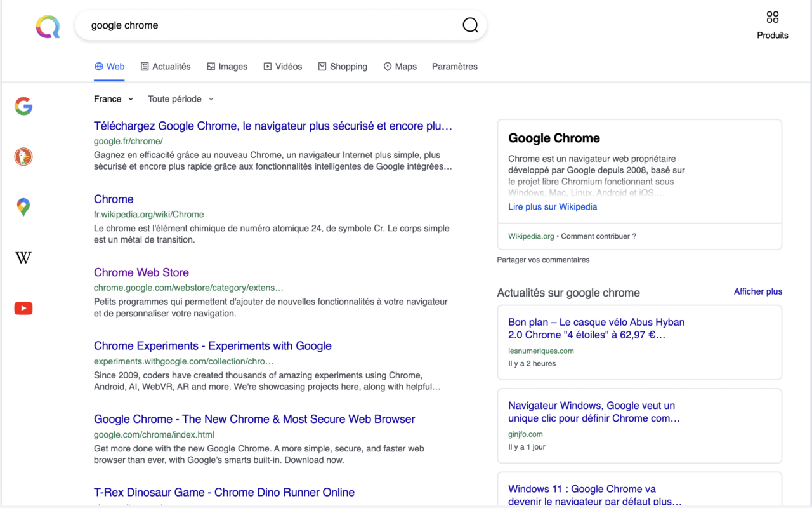
Task: Open Wikipedia sidebar shortcut icon
Action: coord(23,258)
